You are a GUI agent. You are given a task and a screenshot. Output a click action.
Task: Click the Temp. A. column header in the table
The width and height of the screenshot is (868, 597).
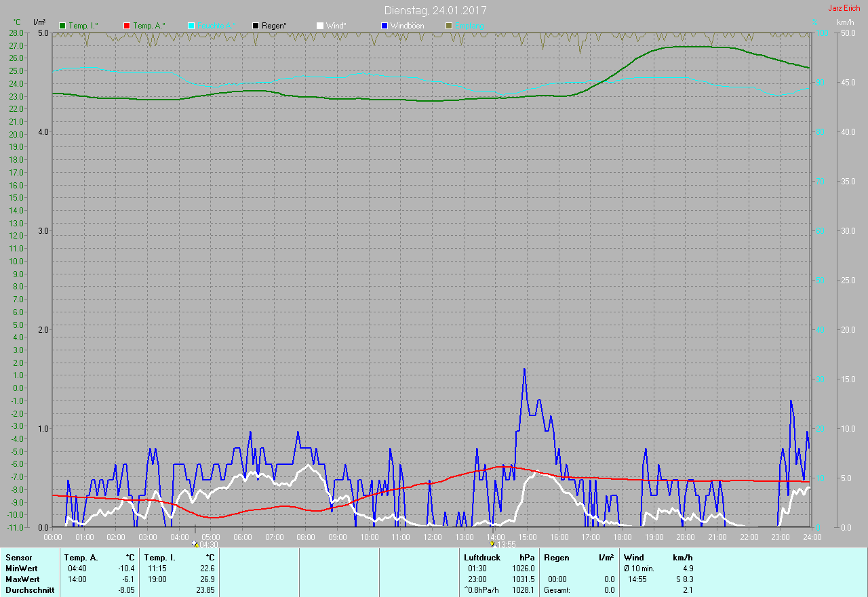click(x=81, y=558)
